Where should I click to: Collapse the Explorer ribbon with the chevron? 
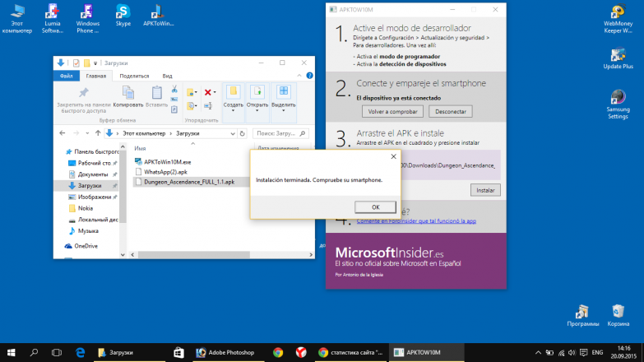[299, 76]
